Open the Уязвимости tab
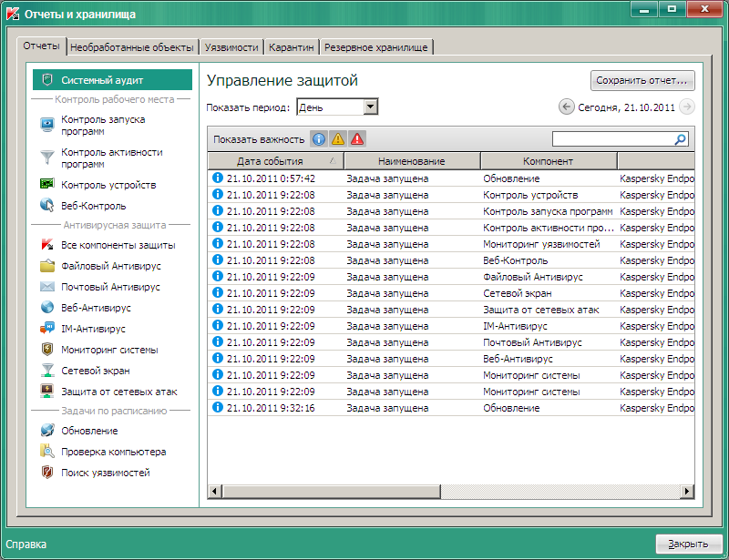The image size is (729, 560). (231, 47)
